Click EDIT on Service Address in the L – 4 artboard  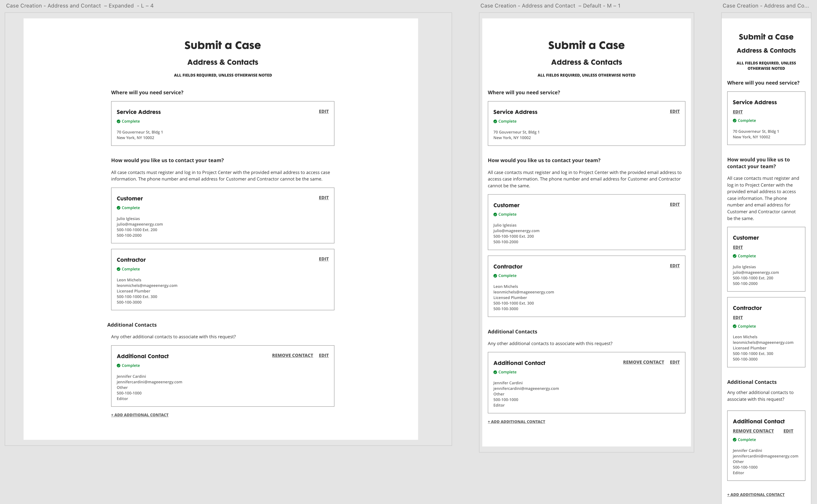[324, 111]
